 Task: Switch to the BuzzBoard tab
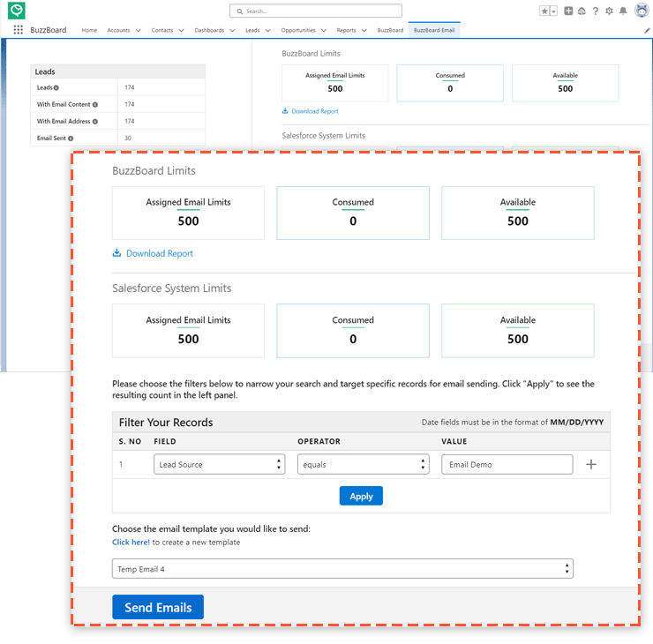[390, 30]
